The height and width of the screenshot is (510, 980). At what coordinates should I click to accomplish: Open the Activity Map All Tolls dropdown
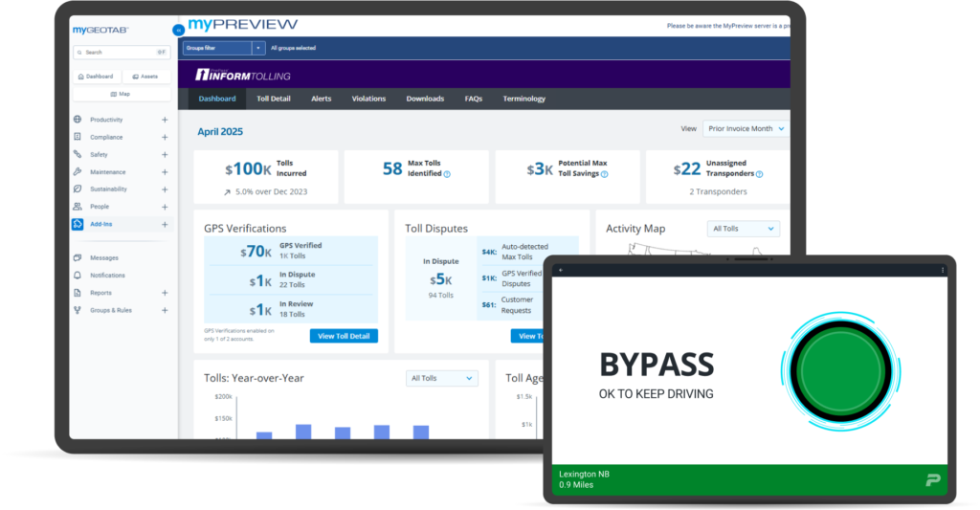pyautogui.click(x=743, y=229)
